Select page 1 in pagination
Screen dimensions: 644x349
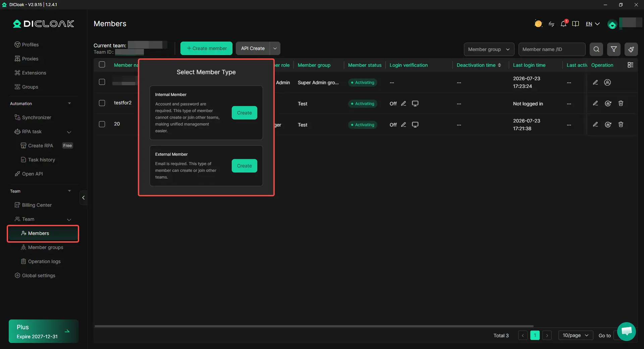pyautogui.click(x=535, y=335)
